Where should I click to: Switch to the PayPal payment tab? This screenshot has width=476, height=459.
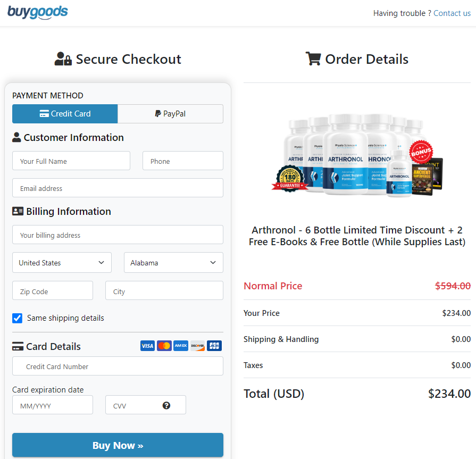(x=170, y=114)
